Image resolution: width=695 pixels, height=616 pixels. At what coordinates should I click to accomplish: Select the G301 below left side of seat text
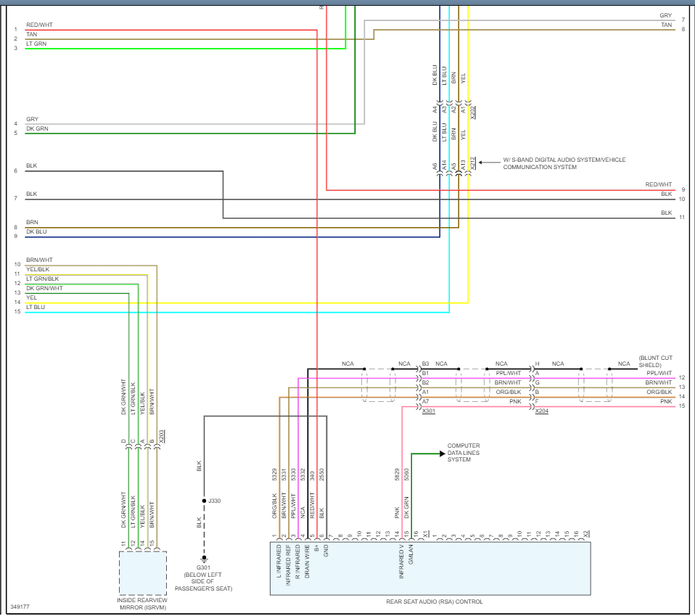203,578
